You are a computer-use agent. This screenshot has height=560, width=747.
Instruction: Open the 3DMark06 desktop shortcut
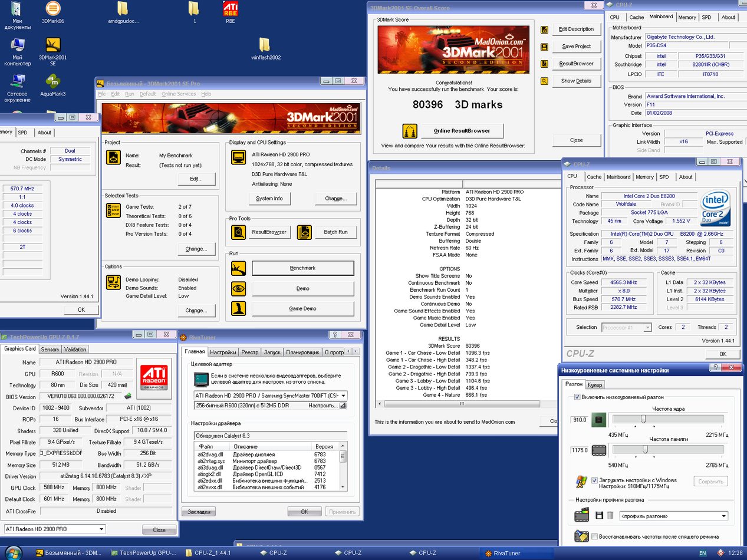[52, 13]
